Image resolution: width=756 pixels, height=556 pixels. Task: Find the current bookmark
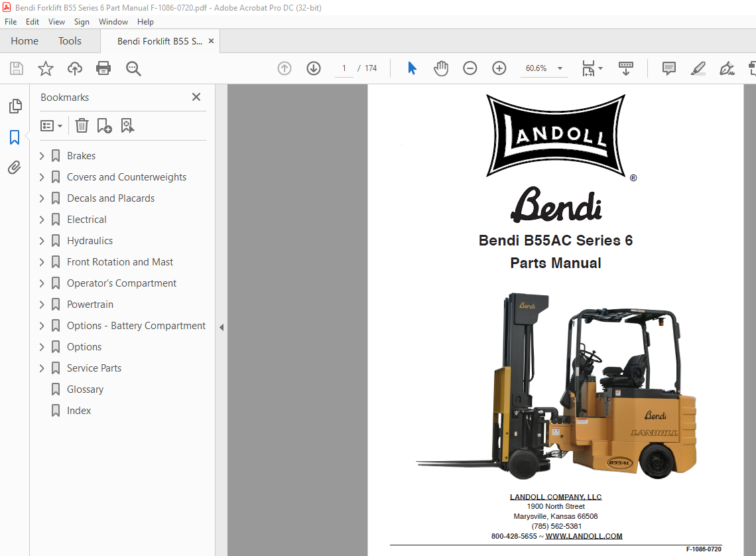click(127, 126)
